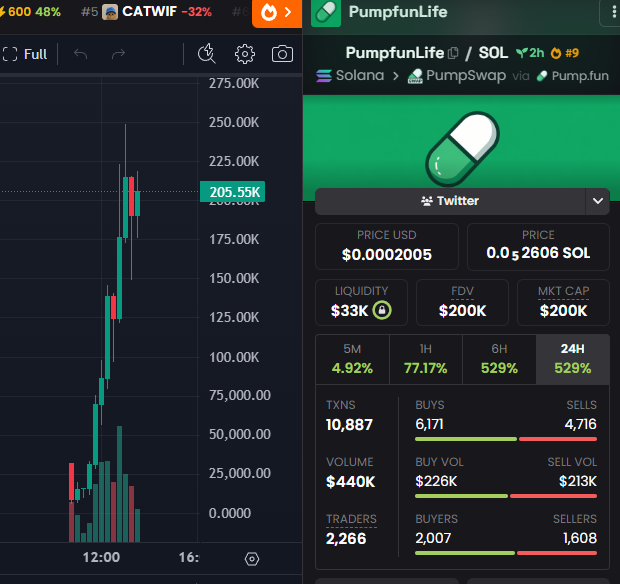
Task: Click the buys versus sells ratio bar
Action: tap(506, 439)
